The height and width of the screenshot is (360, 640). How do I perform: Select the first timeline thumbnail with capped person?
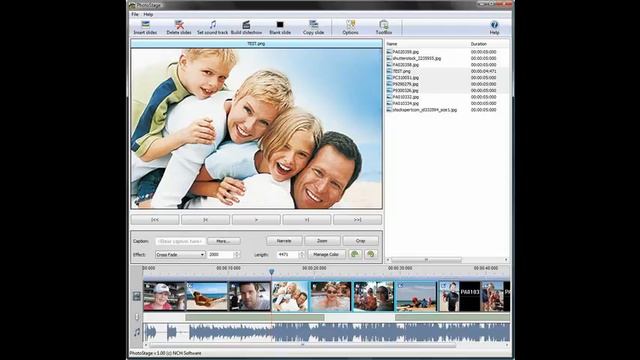click(164, 296)
